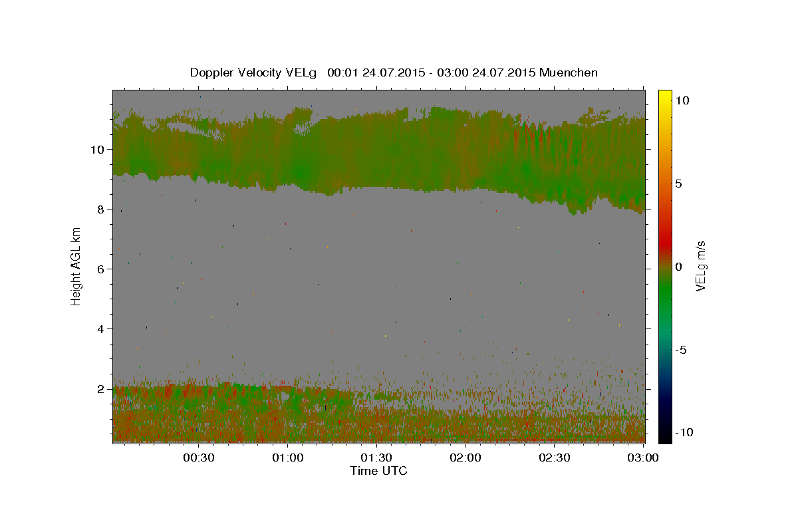This screenshot has height=532, width=798.
Task: Click the colorbar tick label 10
Action: (684, 100)
